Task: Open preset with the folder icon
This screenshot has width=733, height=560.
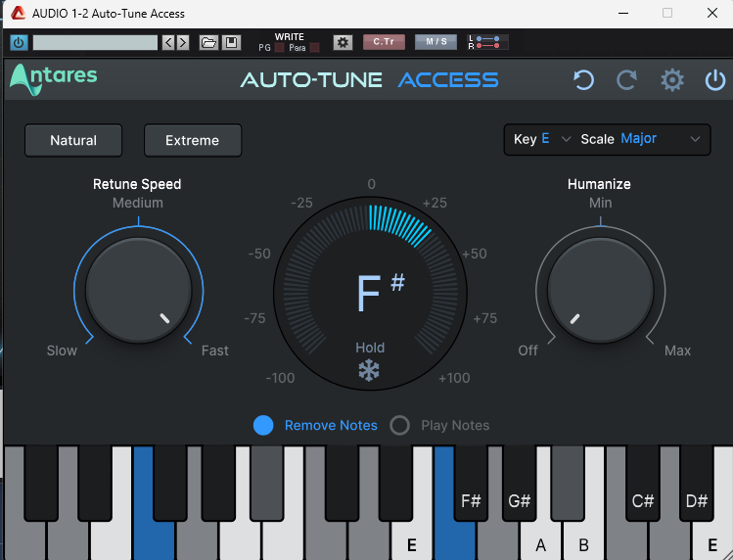Action: pos(208,42)
